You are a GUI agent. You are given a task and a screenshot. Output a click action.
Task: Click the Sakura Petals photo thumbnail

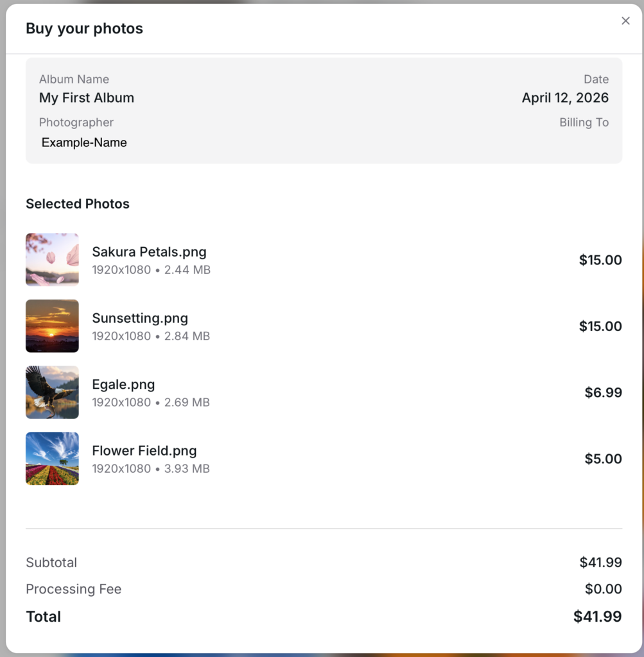pos(52,259)
